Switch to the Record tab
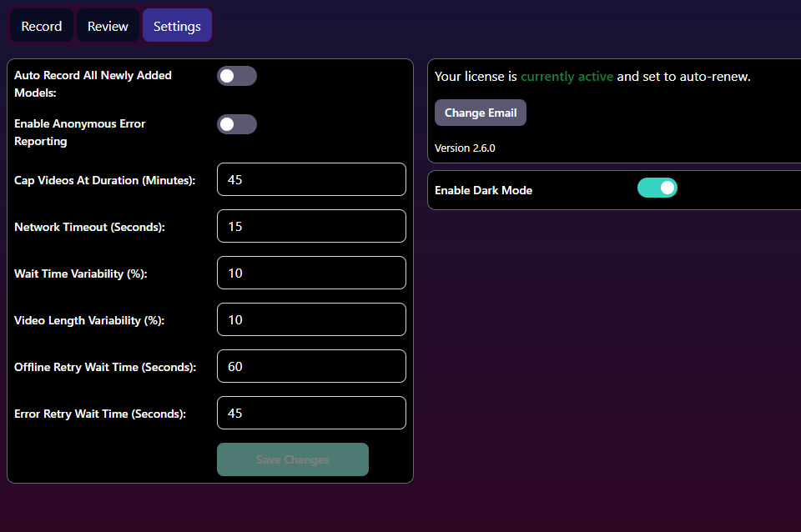 coord(41,25)
